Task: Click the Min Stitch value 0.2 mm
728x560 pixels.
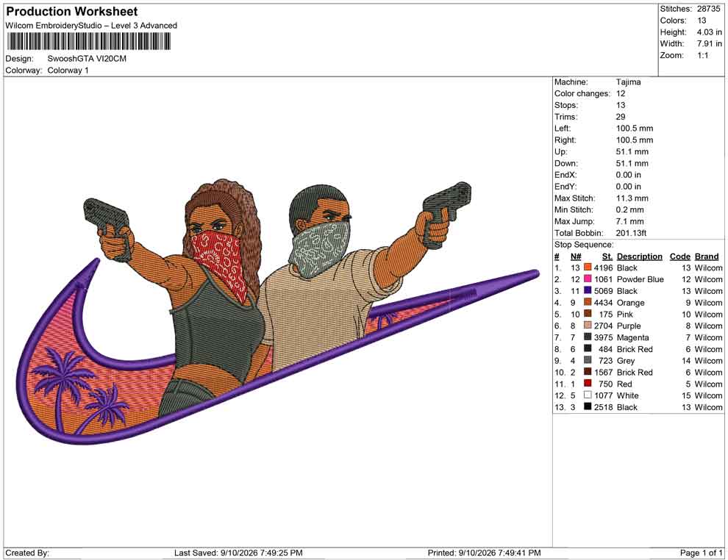Action: [x=629, y=209]
